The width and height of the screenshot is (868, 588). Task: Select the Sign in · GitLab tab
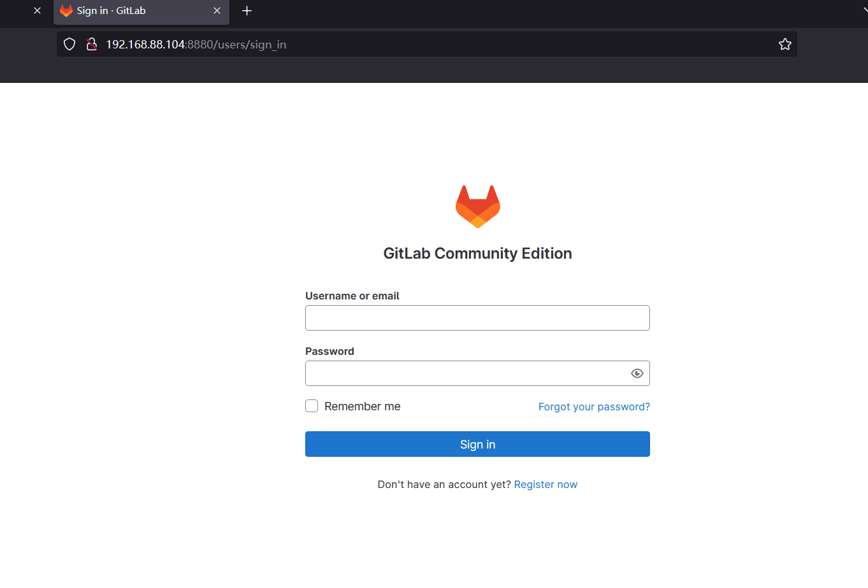pos(141,12)
